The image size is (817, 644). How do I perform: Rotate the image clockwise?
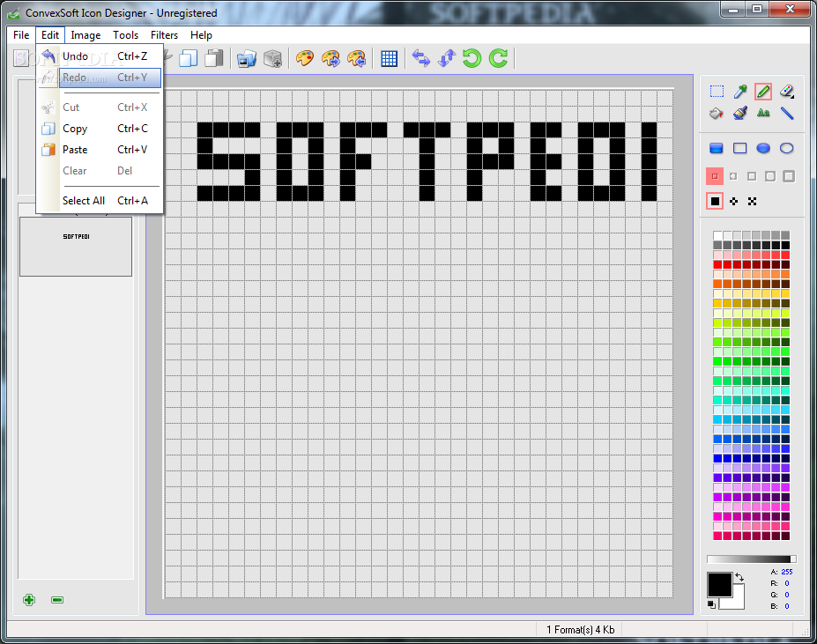[x=498, y=58]
